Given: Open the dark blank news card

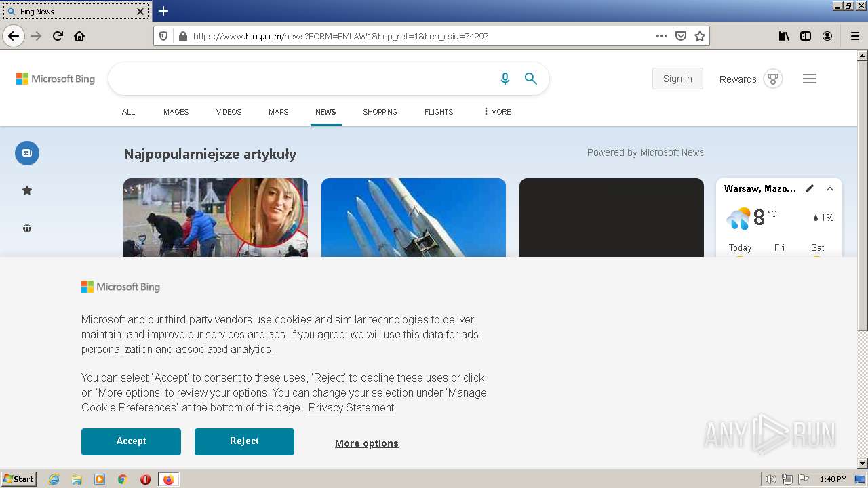Looking at the screenshot, I should click(612, 218).
